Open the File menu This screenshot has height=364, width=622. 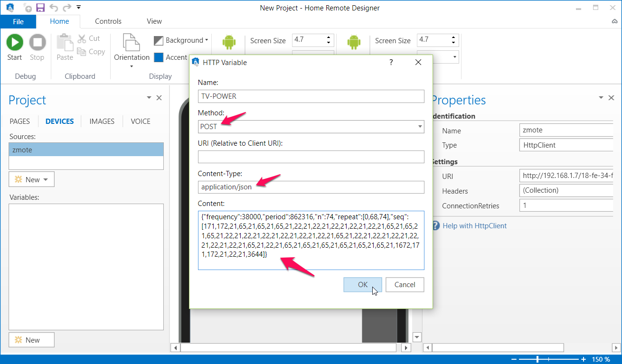(18, 21)
